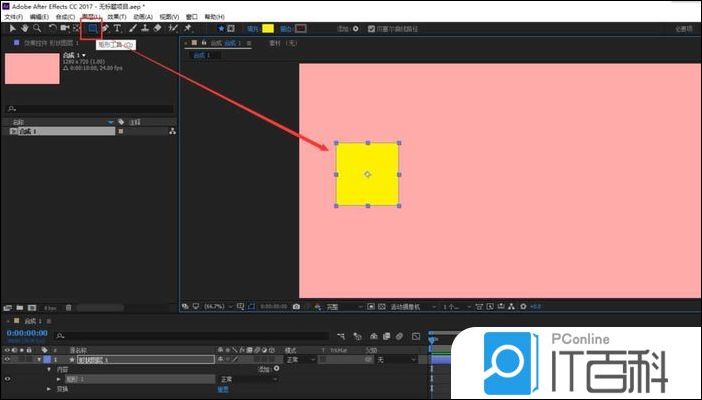This screenshot has height=400, width=702.
Task: Select the Eraser tool
Action: tap(158, 29)
